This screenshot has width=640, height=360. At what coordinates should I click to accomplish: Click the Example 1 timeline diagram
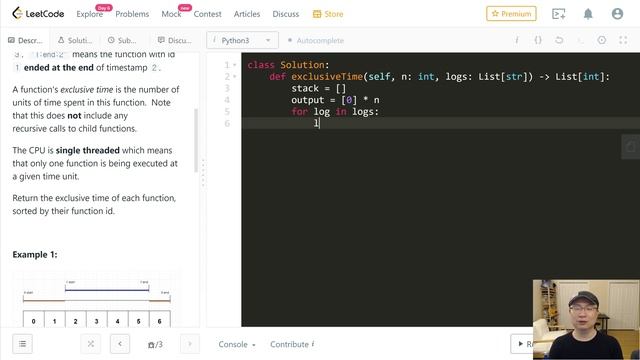pos(96,299)
